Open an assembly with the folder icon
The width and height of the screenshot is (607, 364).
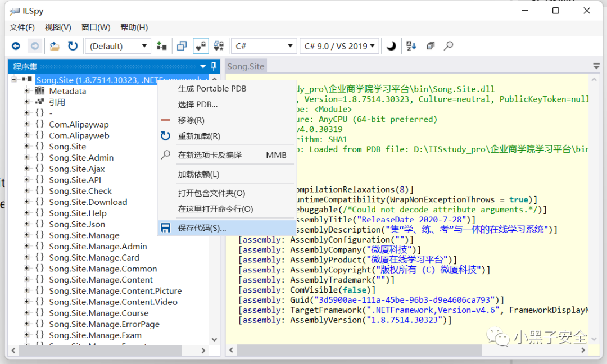pos(55,47)
